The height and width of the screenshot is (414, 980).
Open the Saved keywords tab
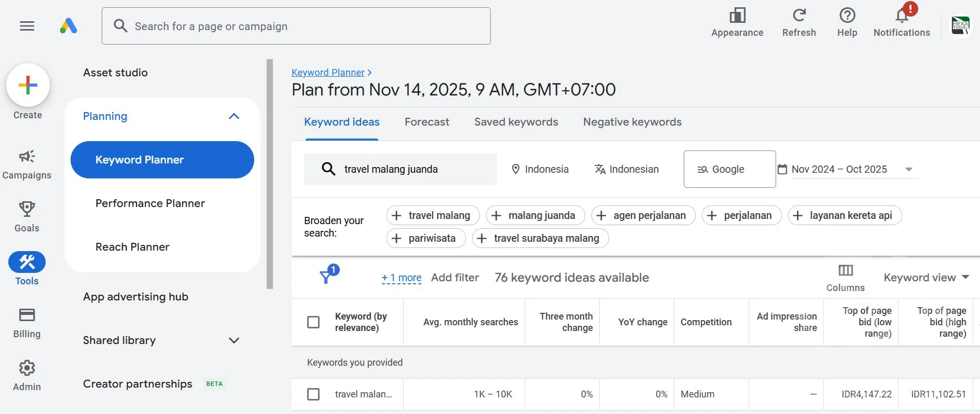point(516,122)
